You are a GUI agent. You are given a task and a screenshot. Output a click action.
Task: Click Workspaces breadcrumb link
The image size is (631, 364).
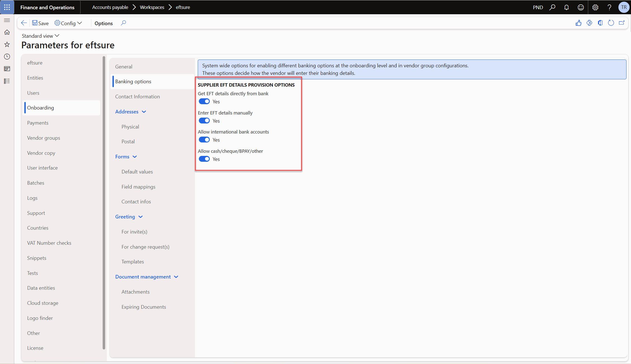(152, 7)
